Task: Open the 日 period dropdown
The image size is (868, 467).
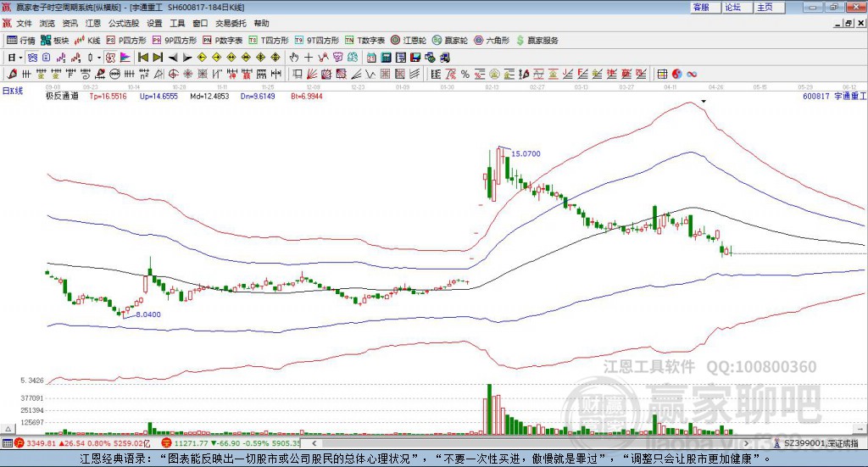Action: click(x=14, y=58)
